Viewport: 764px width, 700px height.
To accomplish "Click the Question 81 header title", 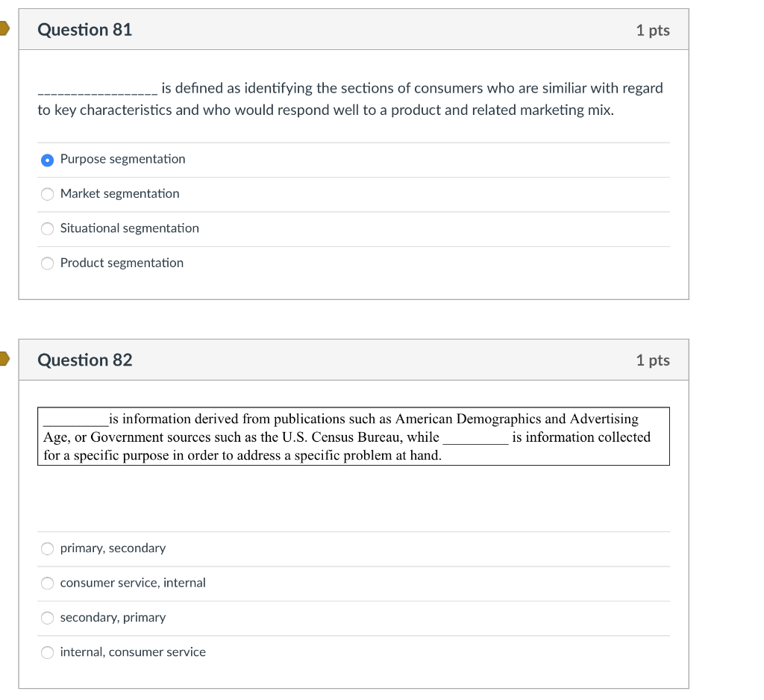I will (84, 30).
